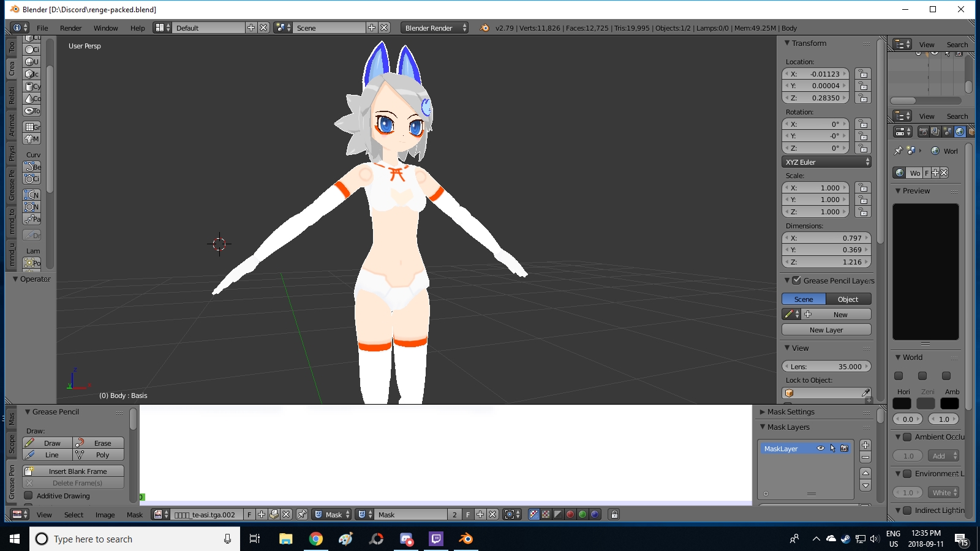Enable the Additive Drawing checkbox
Image resolution: width=980 pixels, height=551 pixels.
28,496
